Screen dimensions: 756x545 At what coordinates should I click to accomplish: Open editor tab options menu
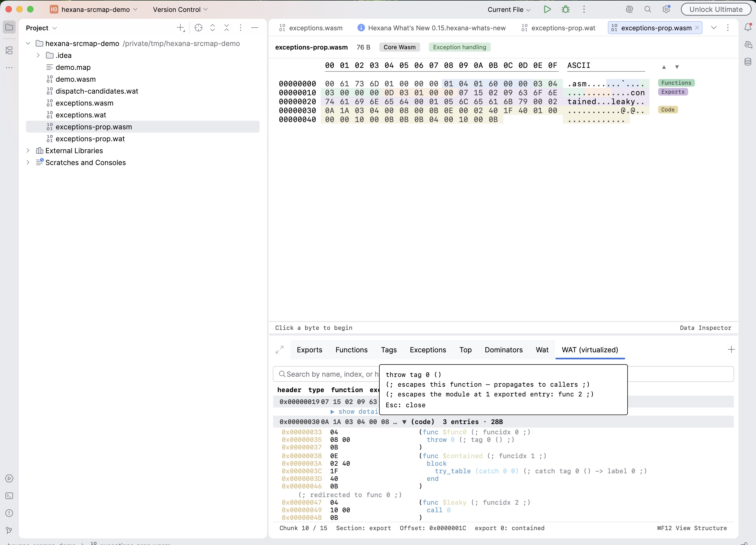click(x=728, y=28)
